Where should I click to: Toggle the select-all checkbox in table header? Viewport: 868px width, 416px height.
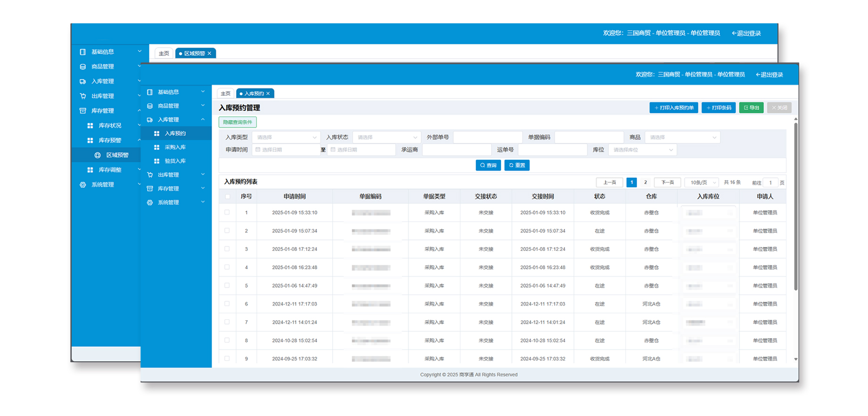tap(228, 197)
